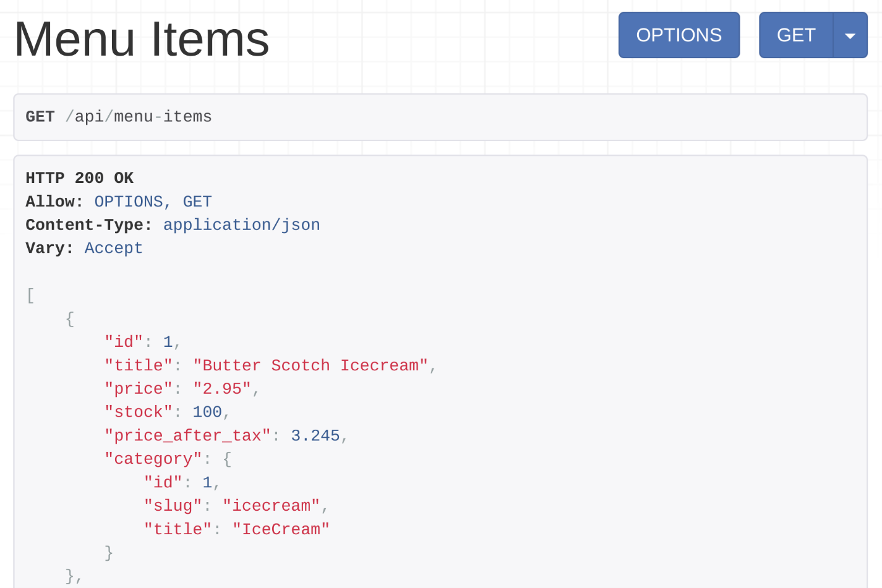Click the HTTP 200 OK status line
882x588 pixels.
coord(79,178)
